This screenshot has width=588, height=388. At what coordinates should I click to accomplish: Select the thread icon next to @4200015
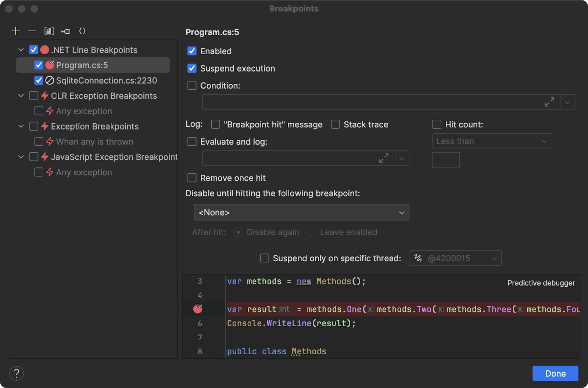pyautogui.click(x=417, y=258)
